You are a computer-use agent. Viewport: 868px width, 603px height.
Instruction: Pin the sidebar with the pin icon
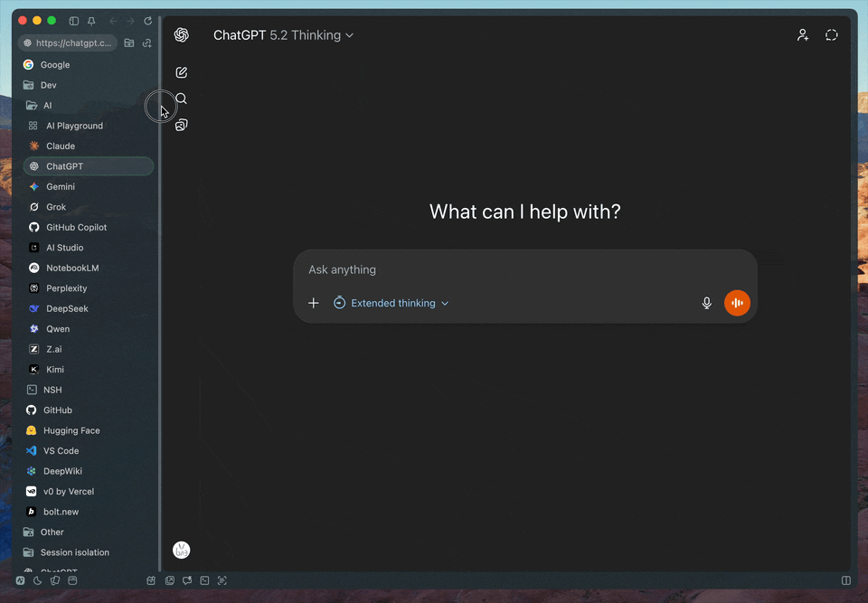coord(91,21)
